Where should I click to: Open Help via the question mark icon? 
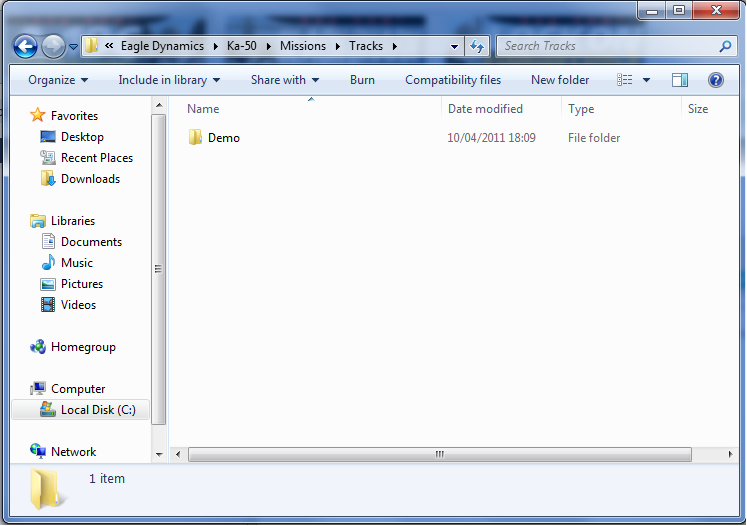point(716,80)
